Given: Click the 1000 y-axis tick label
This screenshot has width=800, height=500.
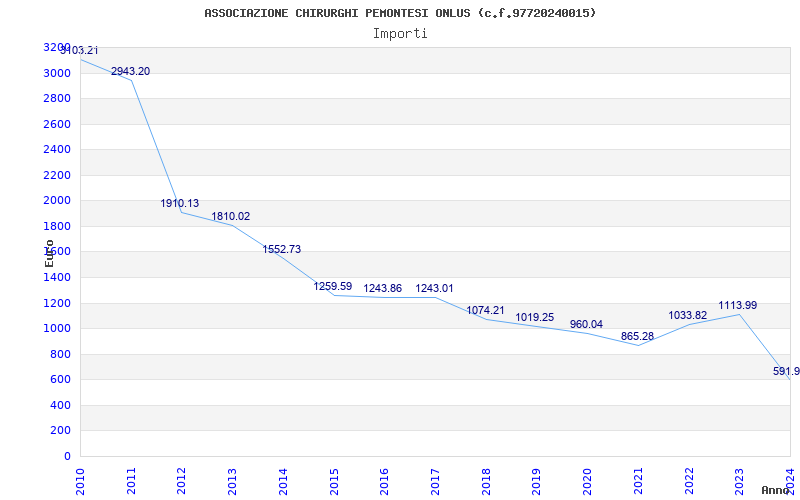Looking at the screenshot, I should [x=57, y=329].
